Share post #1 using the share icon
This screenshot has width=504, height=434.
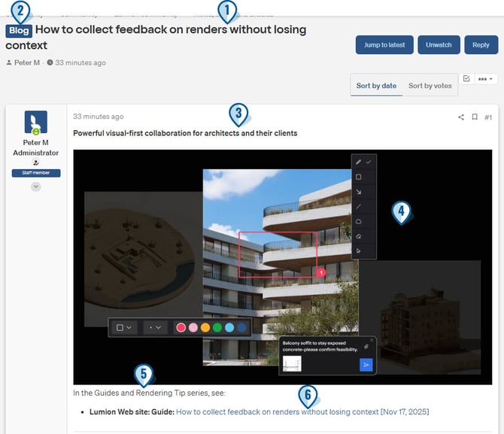[x=461, y=117]
